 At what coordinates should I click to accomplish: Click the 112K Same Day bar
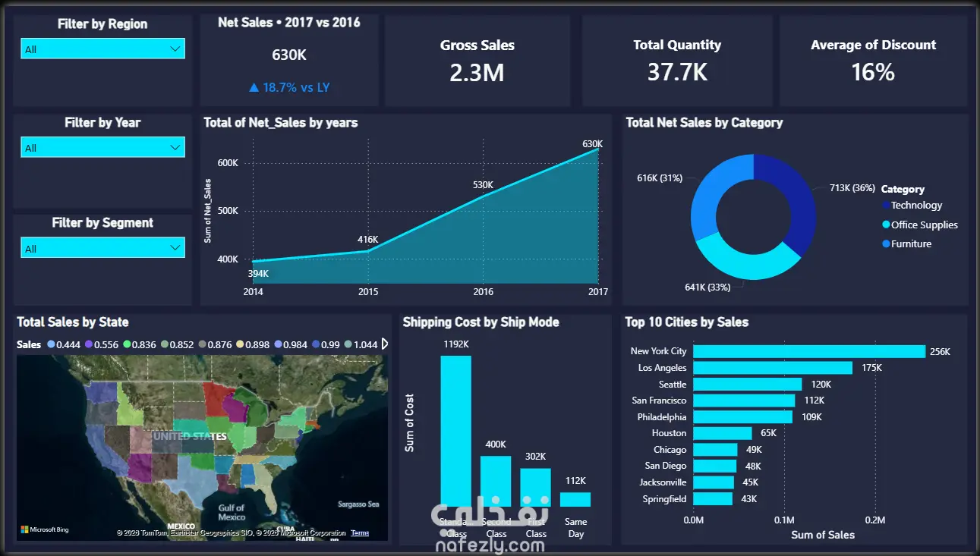click(x=575, y=500)
